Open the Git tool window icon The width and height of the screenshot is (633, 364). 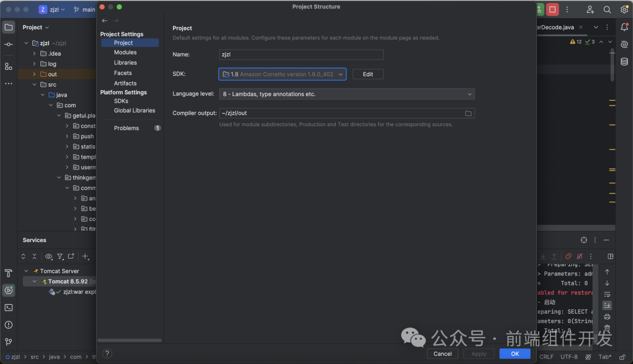pos(8,342)
